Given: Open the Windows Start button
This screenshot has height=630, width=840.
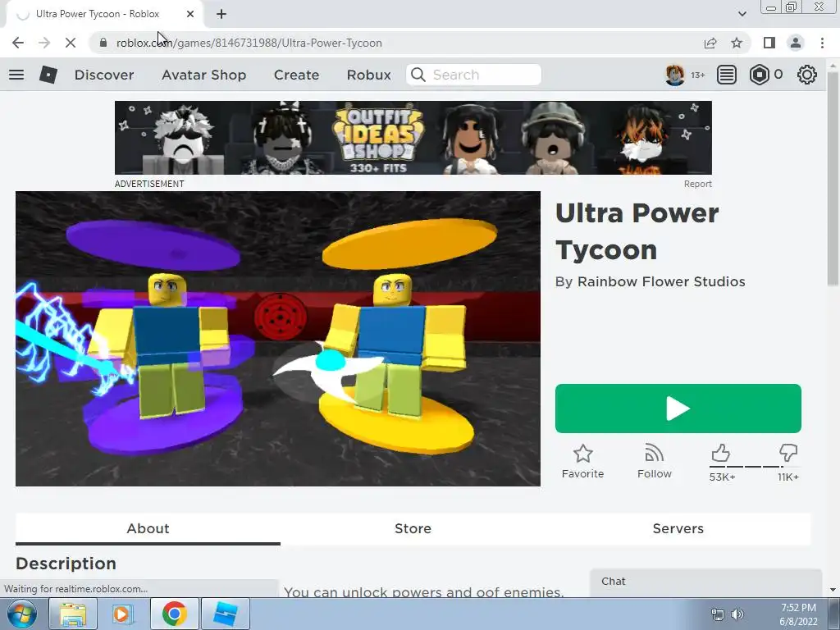Looking at the screenshot, I should (x=21, y=614).
